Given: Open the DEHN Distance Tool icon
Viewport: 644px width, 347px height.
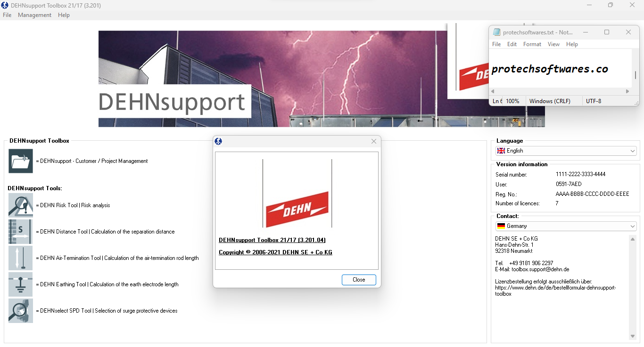Looking at the screenshot, I should tap(21, 232).
